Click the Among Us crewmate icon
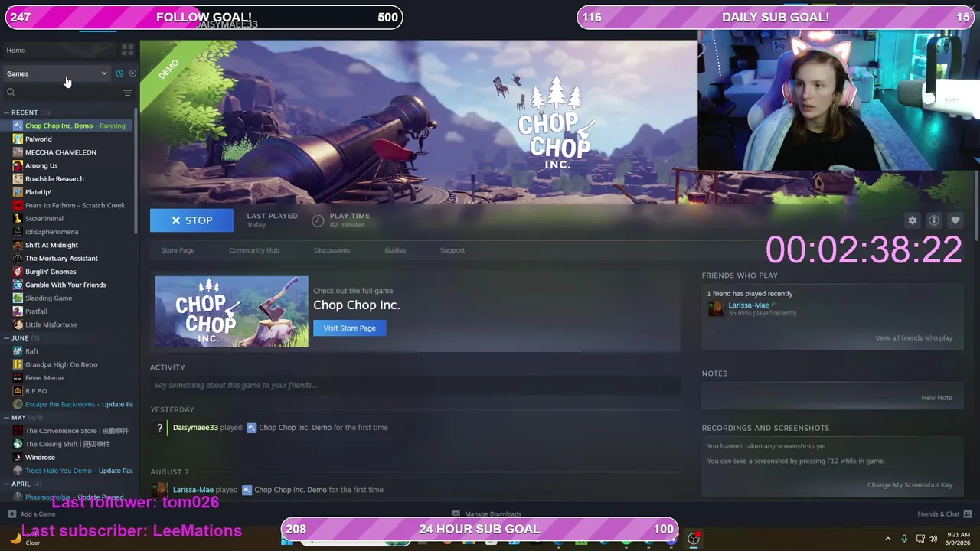The height and width of the screenshot is (551, 980). (x=18, y=165)
